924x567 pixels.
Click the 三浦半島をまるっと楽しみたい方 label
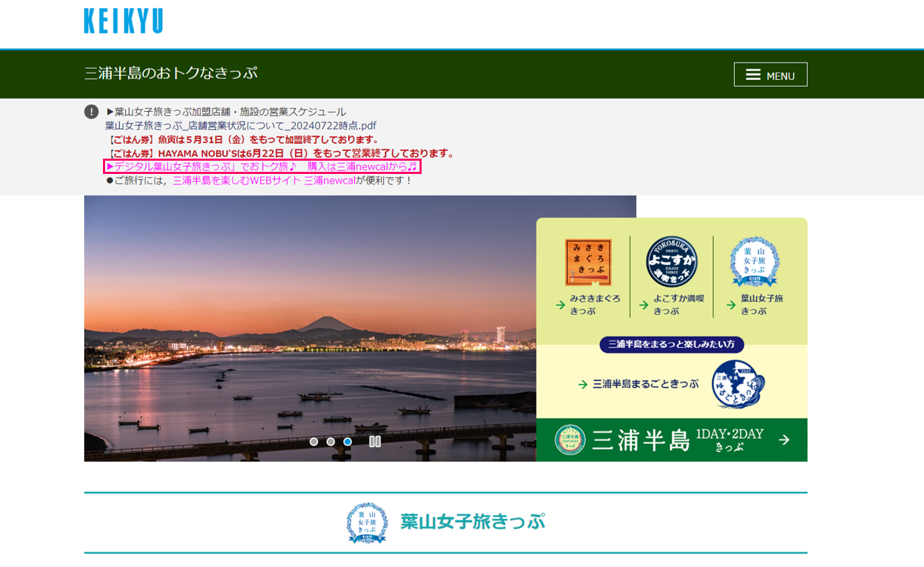tap(671, 344)
